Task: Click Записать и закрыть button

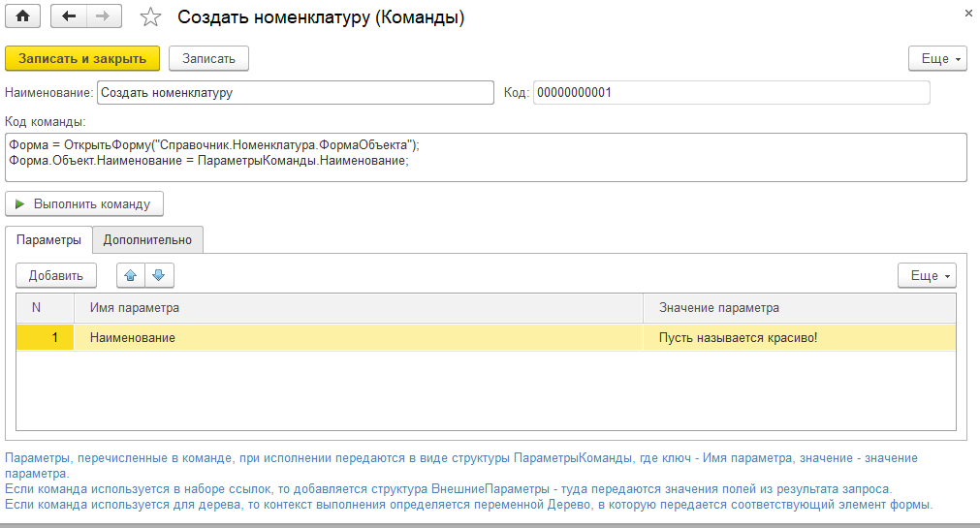Action: (82, 59)
